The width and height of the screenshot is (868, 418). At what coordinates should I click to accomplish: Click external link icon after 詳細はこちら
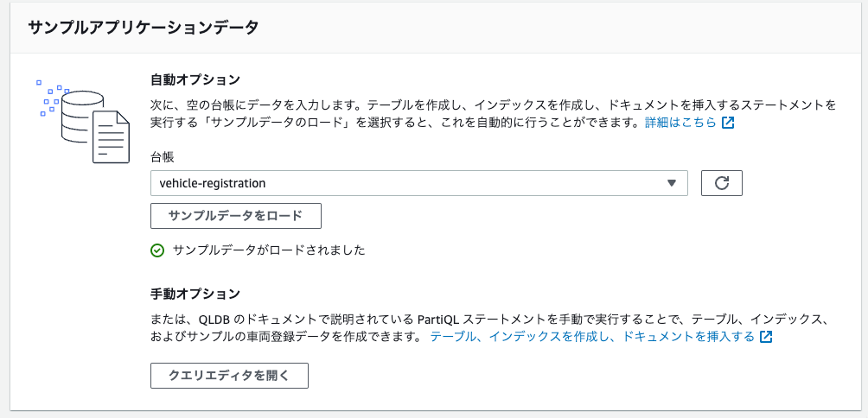728,123
